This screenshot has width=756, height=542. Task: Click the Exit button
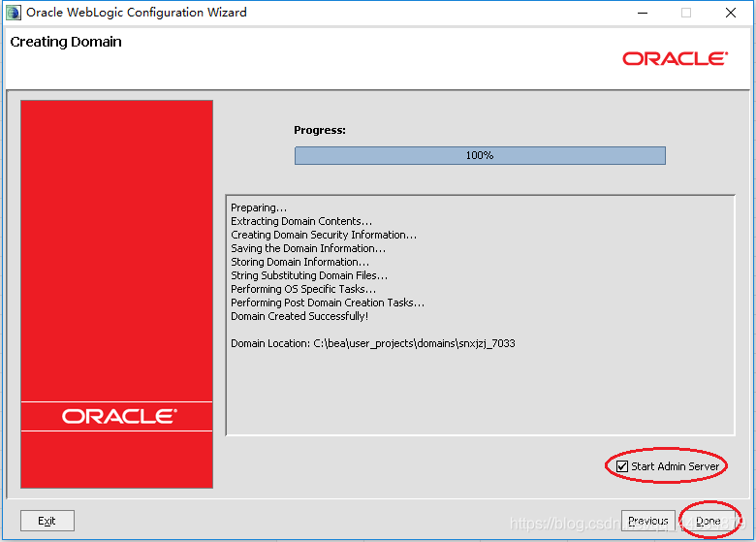[47, 521]
